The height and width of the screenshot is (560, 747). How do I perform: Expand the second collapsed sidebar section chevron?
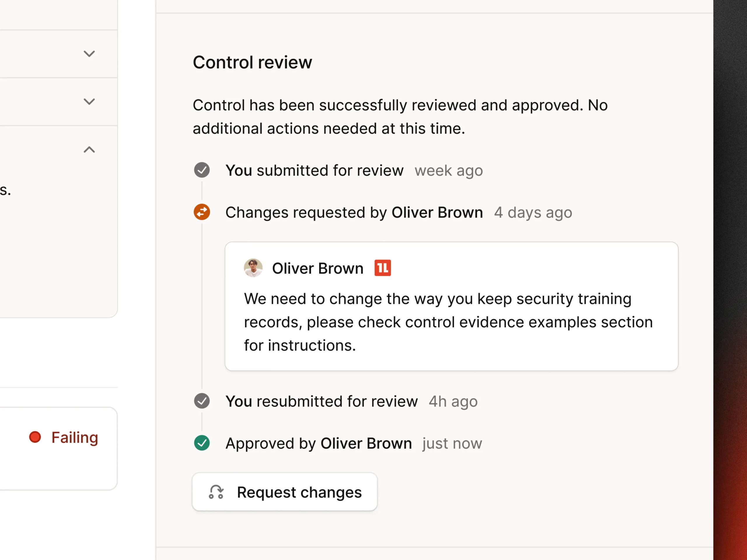click(x=89, y=101)
